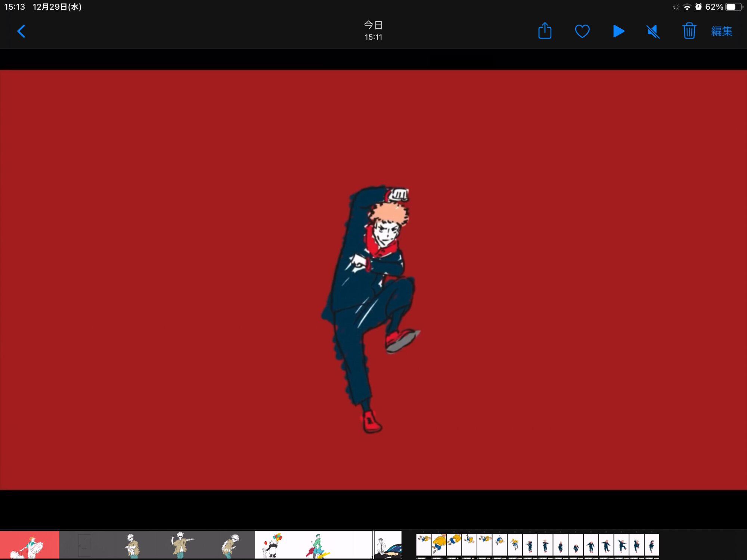Viewport: 747px width, 560px height.
Task: Open the share sheet icon
Action: (x=545, y=31)
